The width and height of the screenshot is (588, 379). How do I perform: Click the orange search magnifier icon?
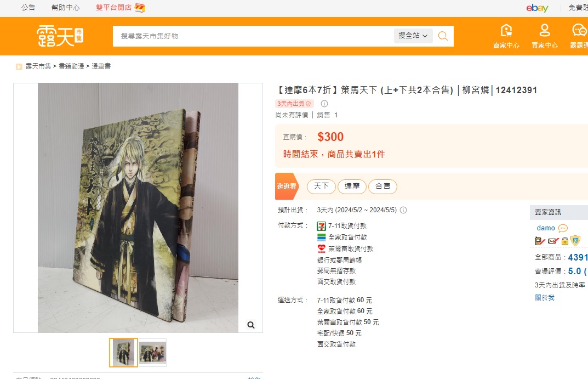pos(443,36)
